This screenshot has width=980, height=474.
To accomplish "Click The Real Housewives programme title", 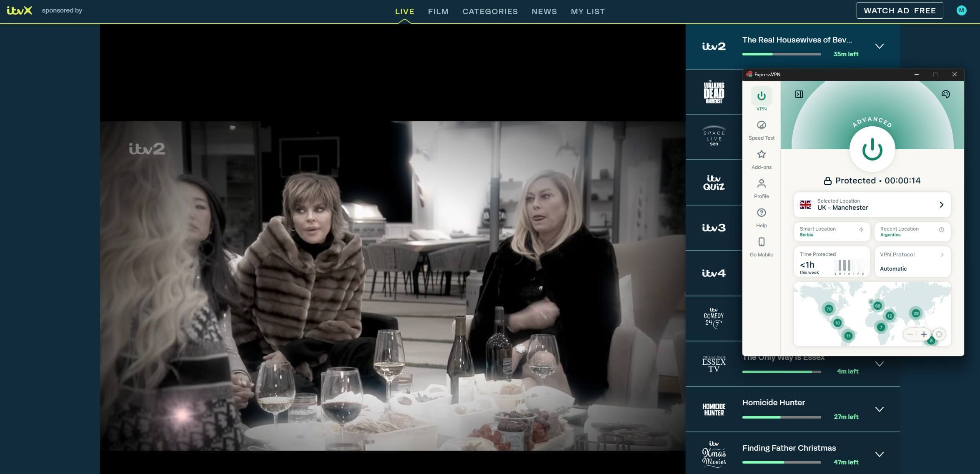I will coord(797,40).
